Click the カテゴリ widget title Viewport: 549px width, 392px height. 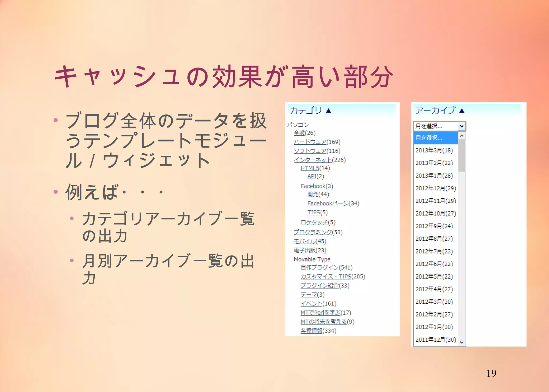click(306, 110)
